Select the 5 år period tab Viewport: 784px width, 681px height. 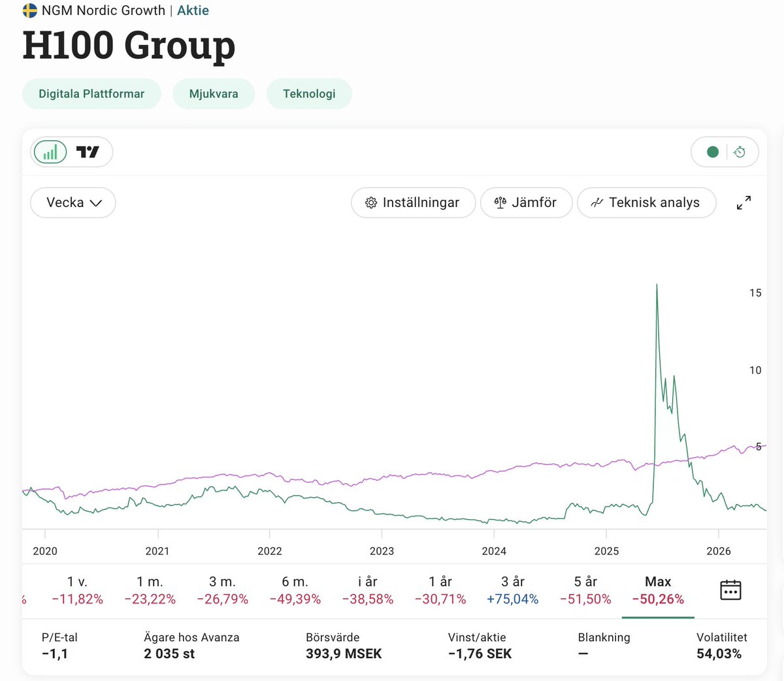585,590
